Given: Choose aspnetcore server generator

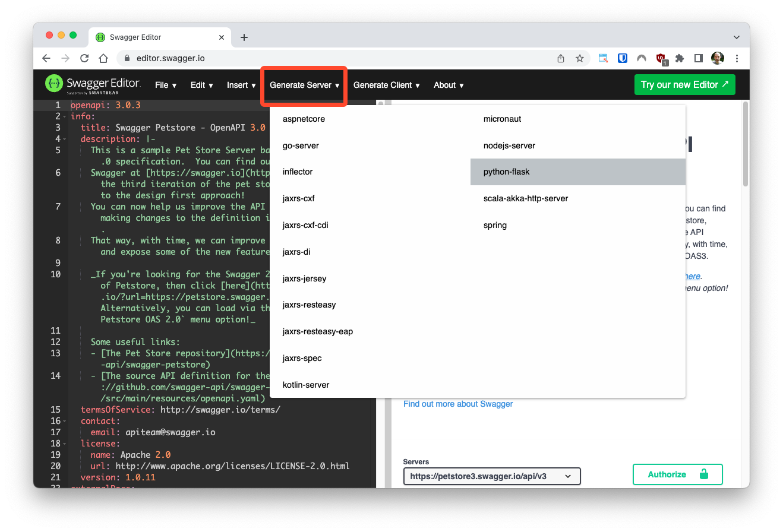Looking at the screenshot, I should coord(370,119).
